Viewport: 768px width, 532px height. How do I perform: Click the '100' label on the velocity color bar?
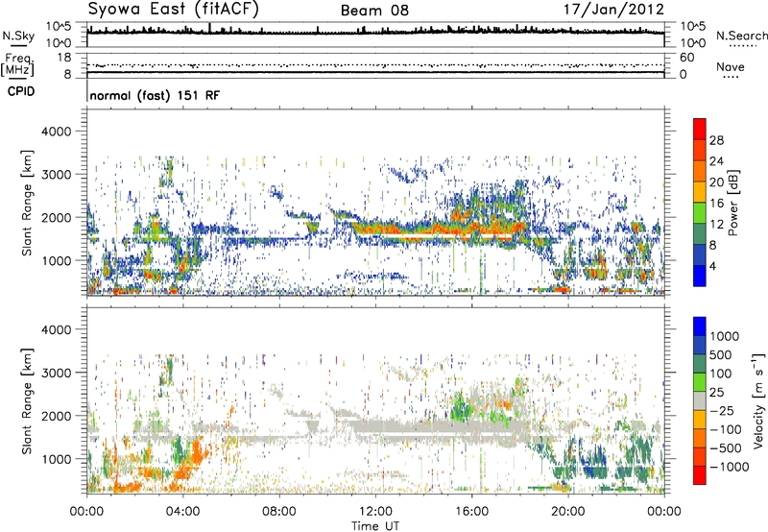click(x=722, y=374)
